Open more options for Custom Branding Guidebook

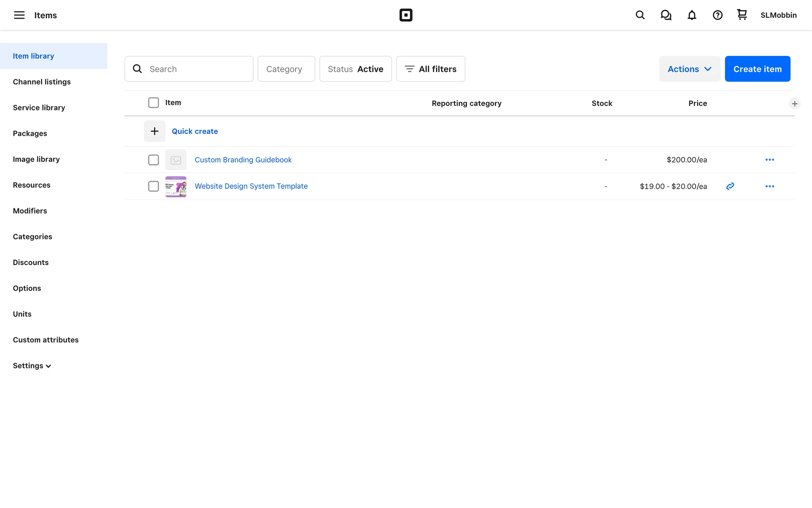click(769, 160)
